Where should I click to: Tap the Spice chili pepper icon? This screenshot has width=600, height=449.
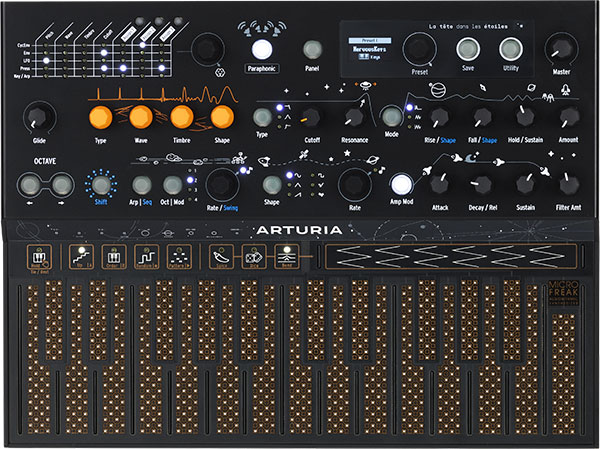pos(222,256)
